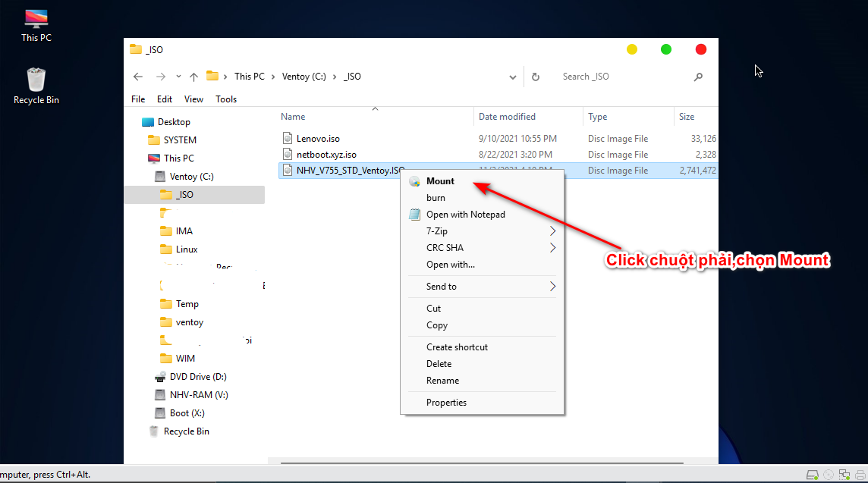868x483 pixels.
Task: Choose Open with Notepad
Action: click(x=482, y=215)
